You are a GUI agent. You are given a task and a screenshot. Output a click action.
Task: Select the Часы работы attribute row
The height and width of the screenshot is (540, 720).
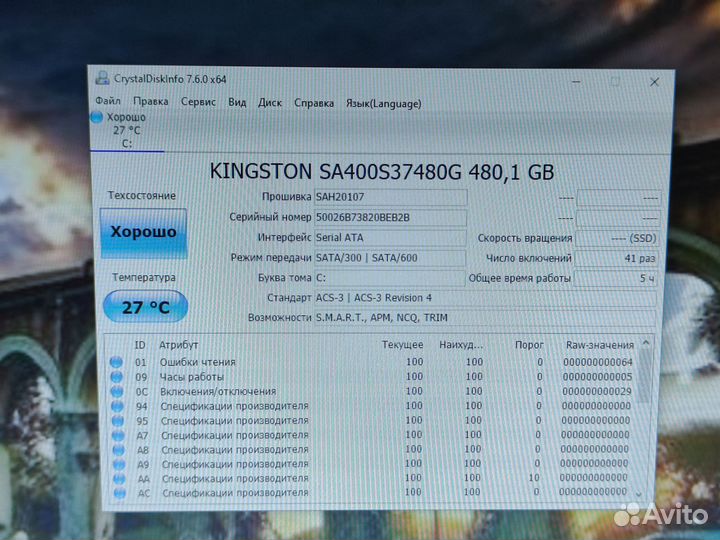pyautogui.click(x=372, y=377)
